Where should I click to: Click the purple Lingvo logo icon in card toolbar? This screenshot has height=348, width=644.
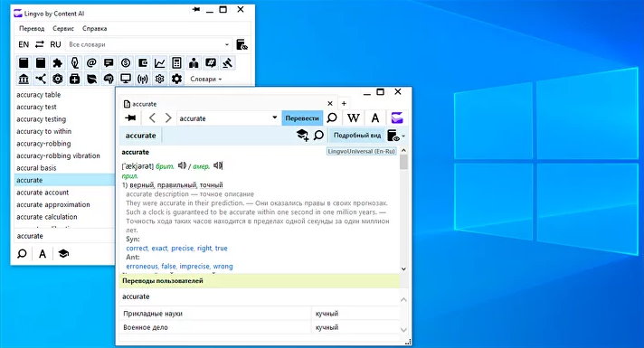point(397,118)
